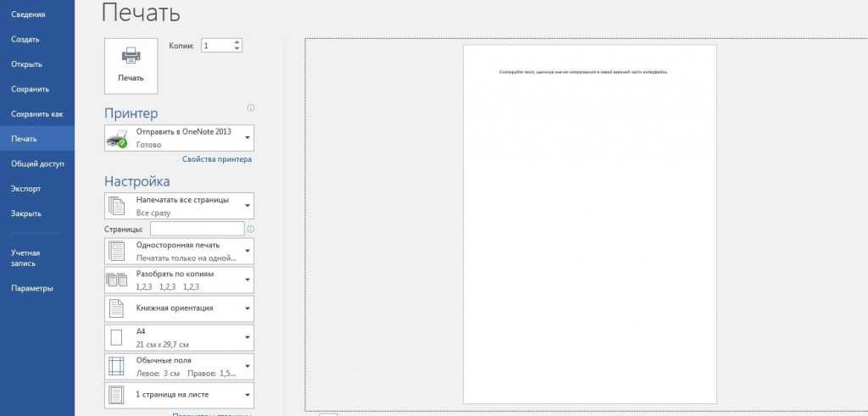Screen dimensions: 868x416
Task: Expand the A4 paper size dropdown
Action: point(247,338)
